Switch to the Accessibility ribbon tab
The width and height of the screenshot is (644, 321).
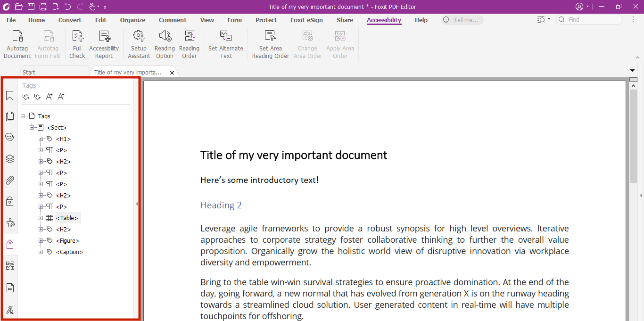[384, 20]
